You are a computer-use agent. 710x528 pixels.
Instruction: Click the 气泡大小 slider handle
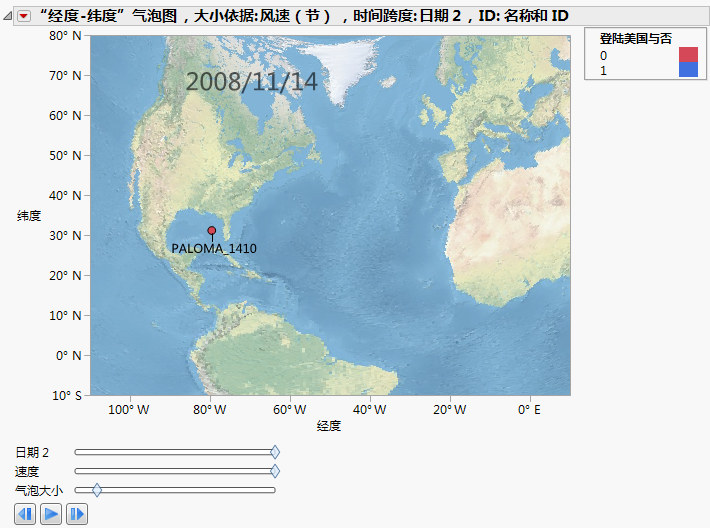tap(97, 490)
